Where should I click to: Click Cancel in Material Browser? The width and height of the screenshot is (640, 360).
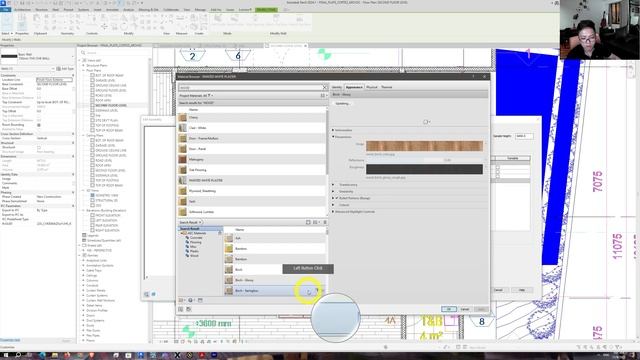464,309
